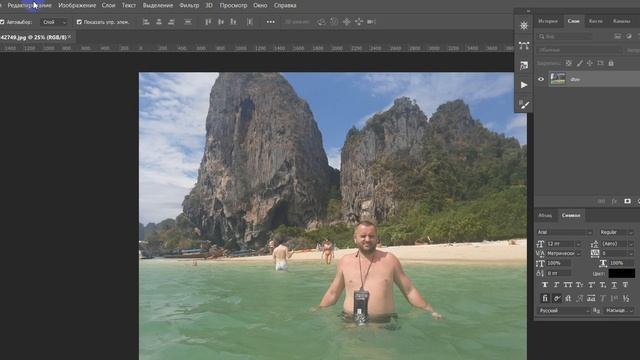Align bottom edges in options bar
Screen dimensions: 640x360
pos(233,22)
